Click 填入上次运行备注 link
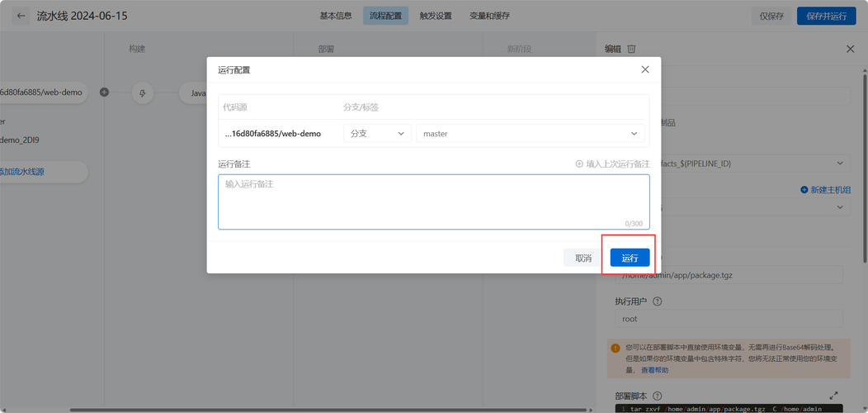Viewport: 868px width, 413px height. [x=613, y=164]
